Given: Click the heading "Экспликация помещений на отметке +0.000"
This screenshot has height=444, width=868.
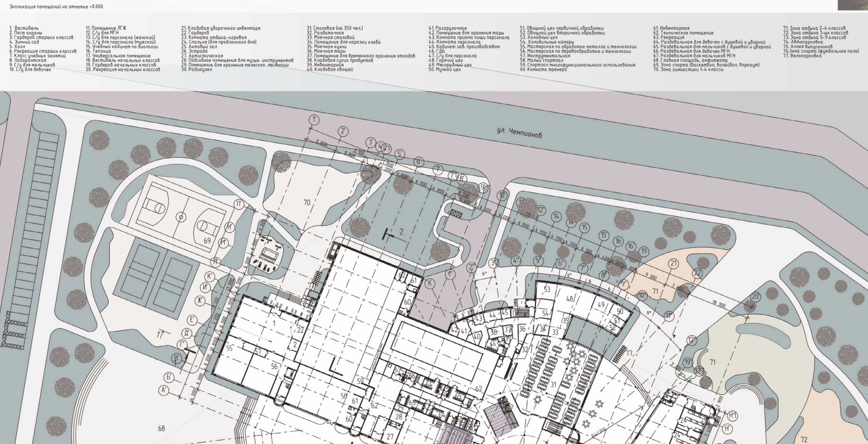Looking at the screenshot, I should click(x=56, y=7).
